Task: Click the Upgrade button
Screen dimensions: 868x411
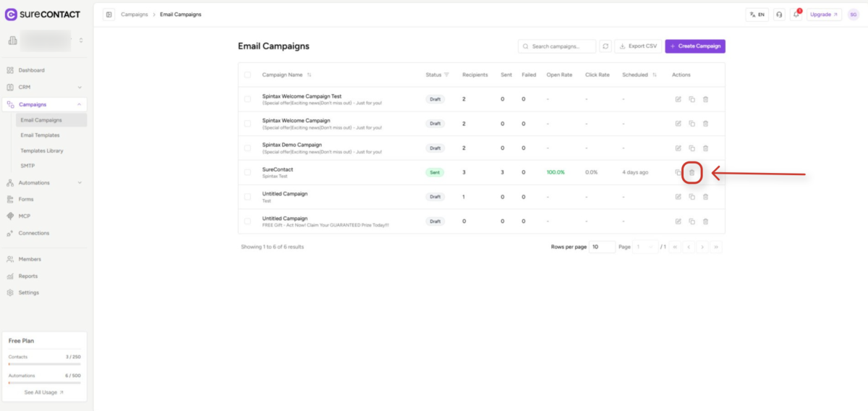Action: [x=825, y=14]
